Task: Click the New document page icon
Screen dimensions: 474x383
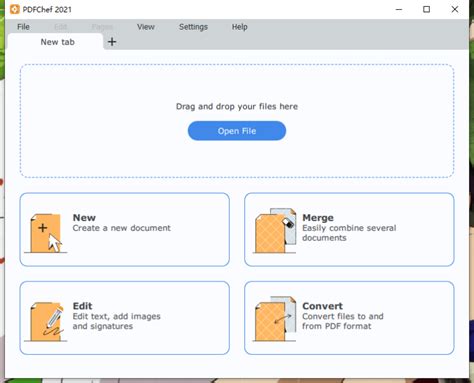Action: (46, 233)
